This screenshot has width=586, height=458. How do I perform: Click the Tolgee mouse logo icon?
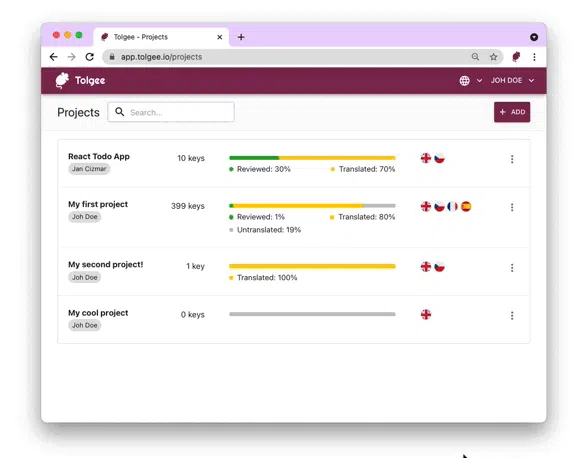pyautogui.click(x=62, y=80)
